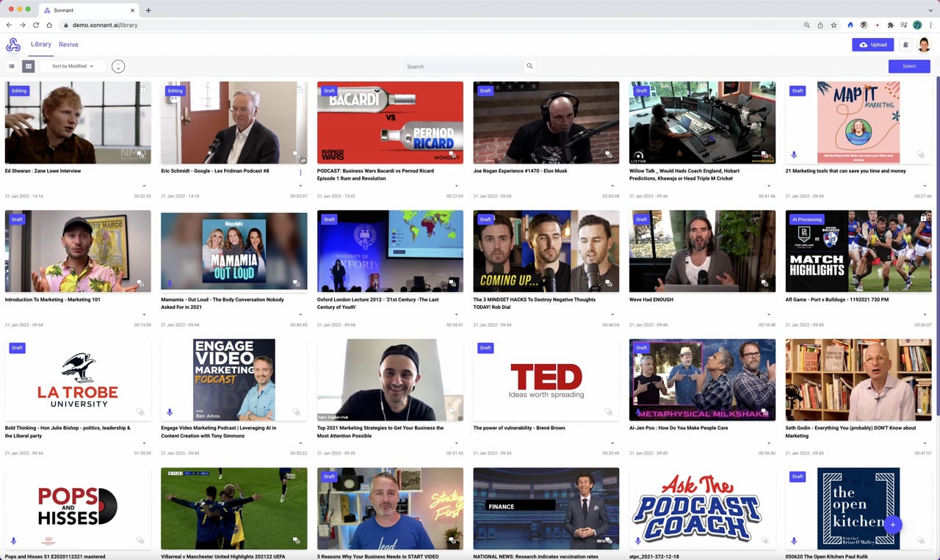Toggle sort order ascending/descending
This screenshot has height=560, width=940.
118,67
